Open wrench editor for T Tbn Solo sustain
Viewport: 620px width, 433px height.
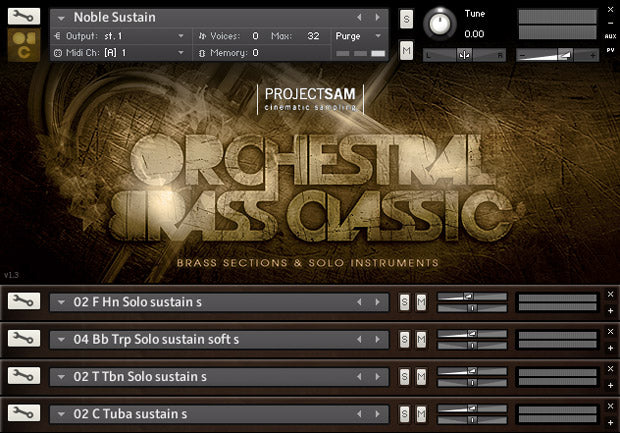tap(24, 376)
